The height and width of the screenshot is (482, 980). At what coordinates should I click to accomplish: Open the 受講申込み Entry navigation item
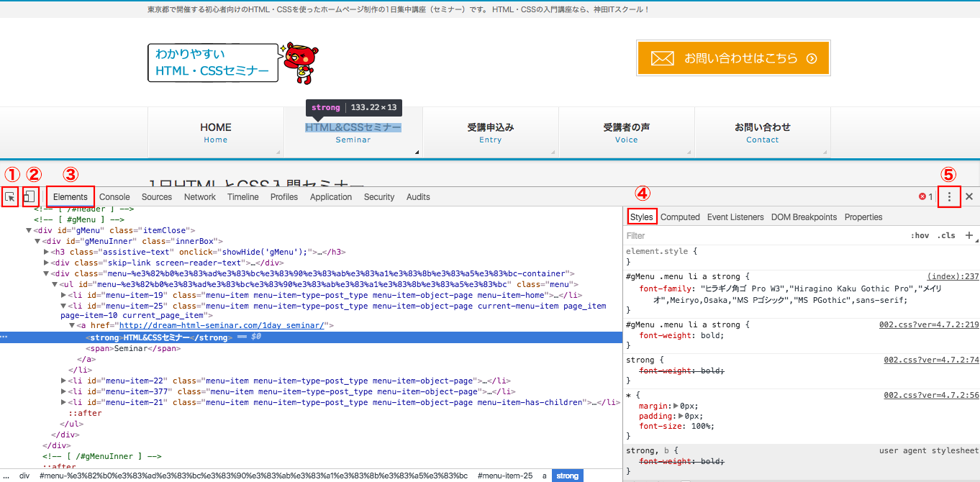[x=491, y=132]
